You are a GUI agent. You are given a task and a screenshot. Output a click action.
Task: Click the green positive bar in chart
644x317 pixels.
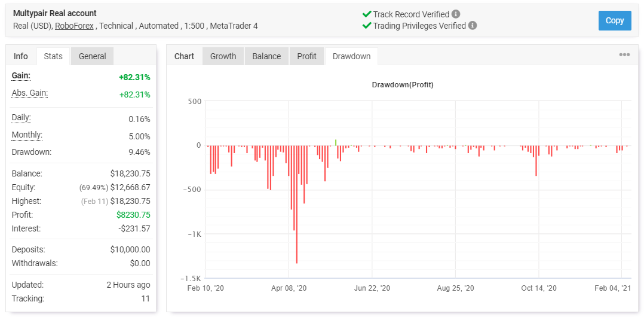336,142
